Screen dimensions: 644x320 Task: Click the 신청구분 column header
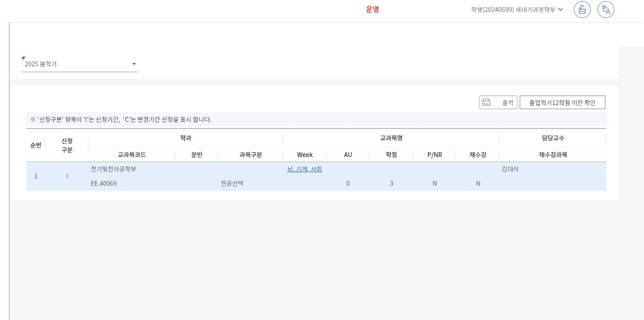pos(67,146)
